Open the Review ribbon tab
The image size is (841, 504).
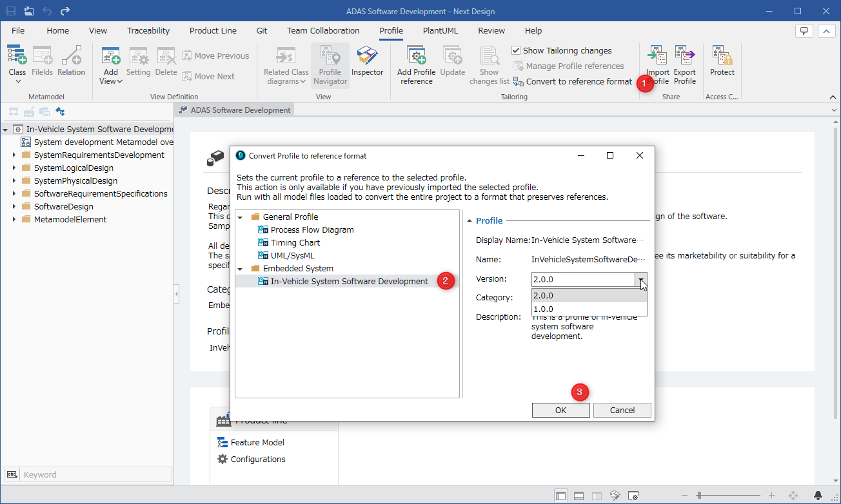491,30
